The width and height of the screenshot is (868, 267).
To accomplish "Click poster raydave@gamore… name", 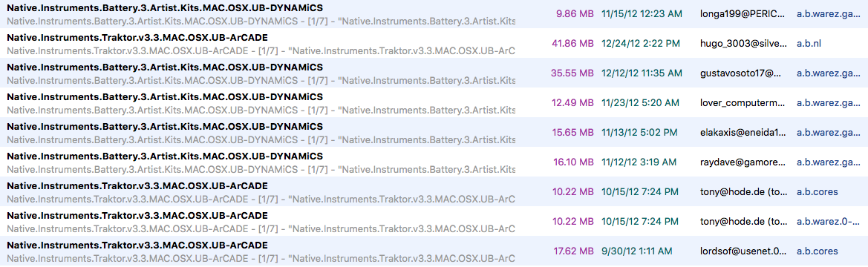I will tap(743, 162).
